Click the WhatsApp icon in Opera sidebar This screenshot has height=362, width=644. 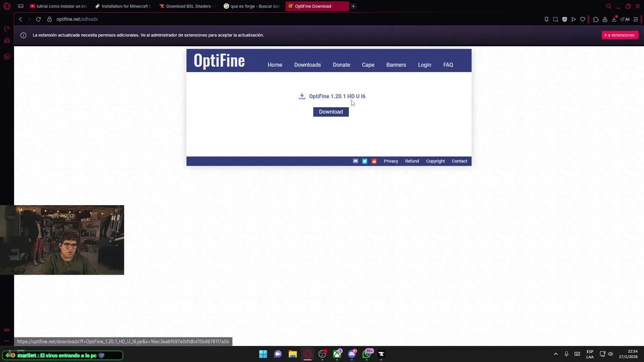(x=7, y=56)
